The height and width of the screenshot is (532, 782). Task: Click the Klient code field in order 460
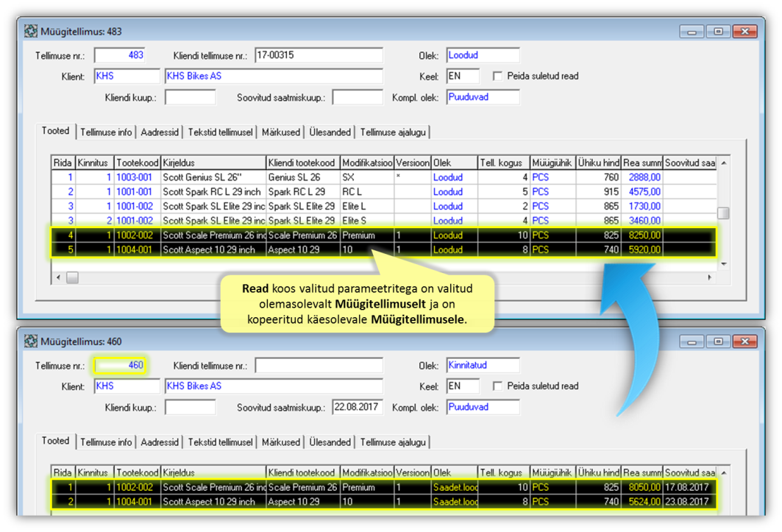(x=127, y=386)
